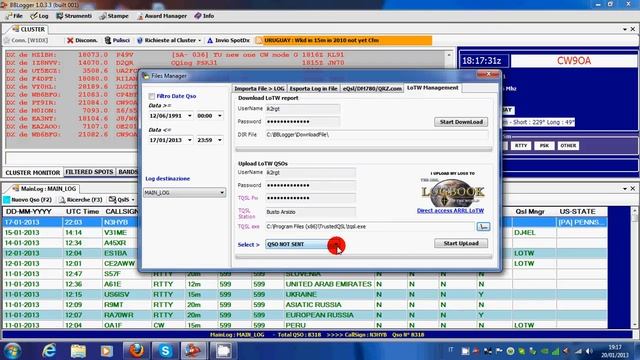This screenshot has height=360, width=640.
Task: Open the 00:00 time dropdown
Action: [x=220, y=116]
